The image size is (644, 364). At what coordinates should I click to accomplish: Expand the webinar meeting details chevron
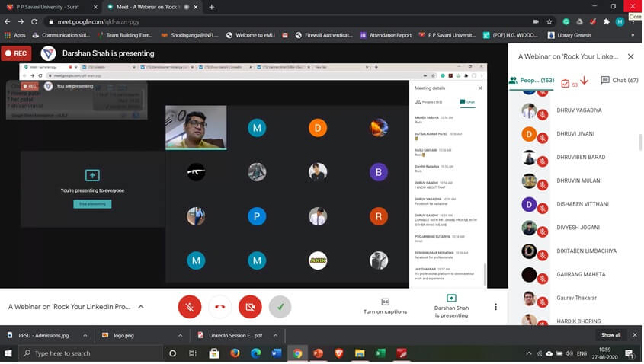[x=141, y=307]
